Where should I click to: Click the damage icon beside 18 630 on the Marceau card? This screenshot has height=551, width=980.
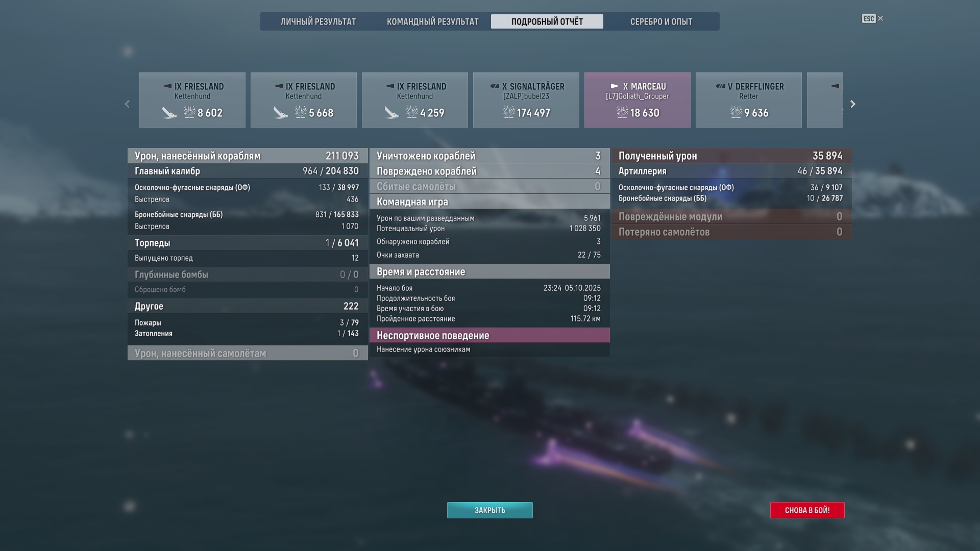tap(622, 112)
